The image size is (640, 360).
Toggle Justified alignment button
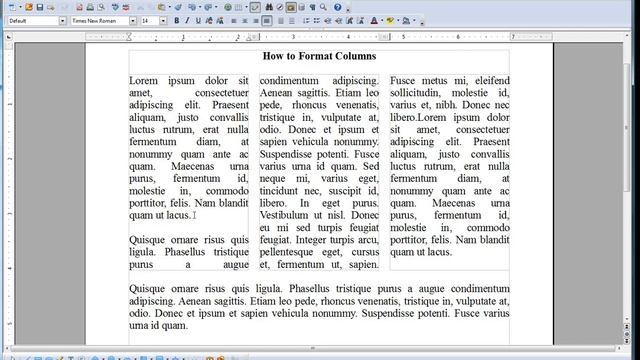(x=267, y=21)
